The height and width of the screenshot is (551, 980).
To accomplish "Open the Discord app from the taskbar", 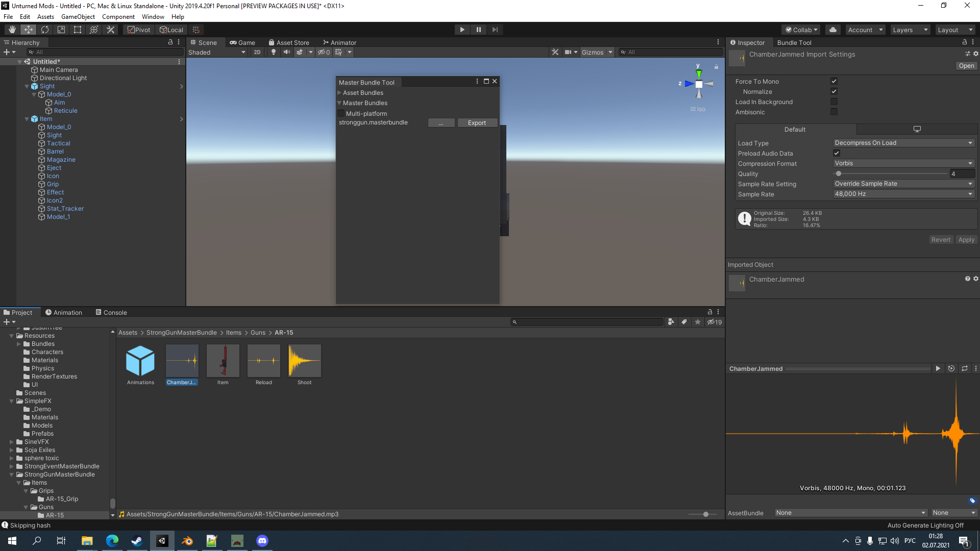I will [262, 540].
